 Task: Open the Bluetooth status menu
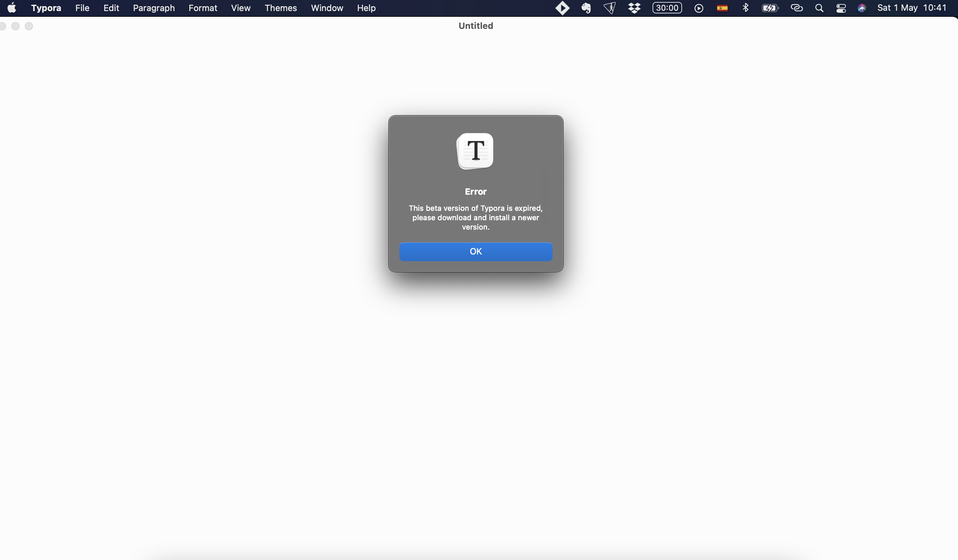click(x=746, y=8)
